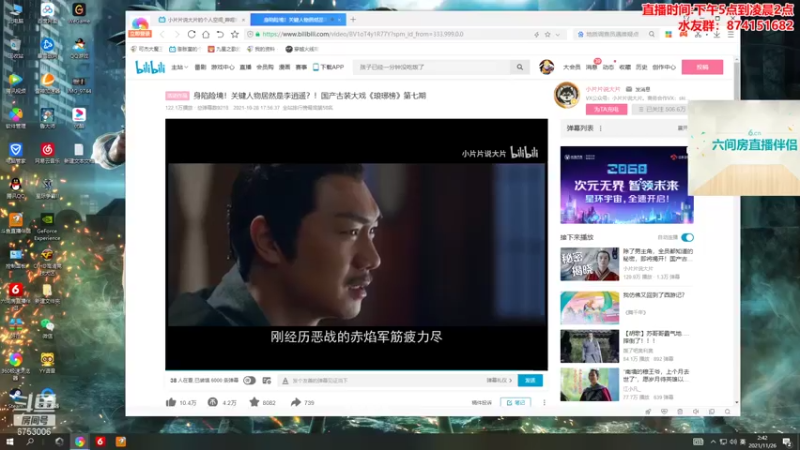The image size is (800, 450).
Task: Open GeForce Experience desktop icon
Action: click(47, 226)
